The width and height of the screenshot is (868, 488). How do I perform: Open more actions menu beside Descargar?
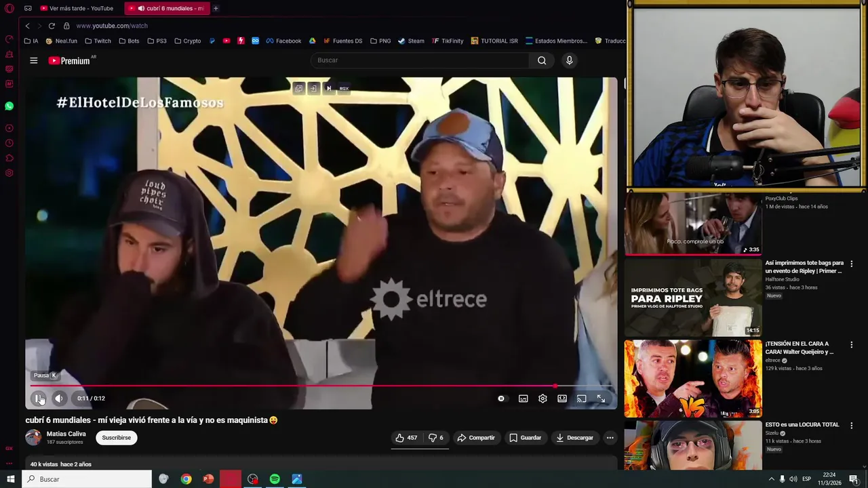point(610,438)
